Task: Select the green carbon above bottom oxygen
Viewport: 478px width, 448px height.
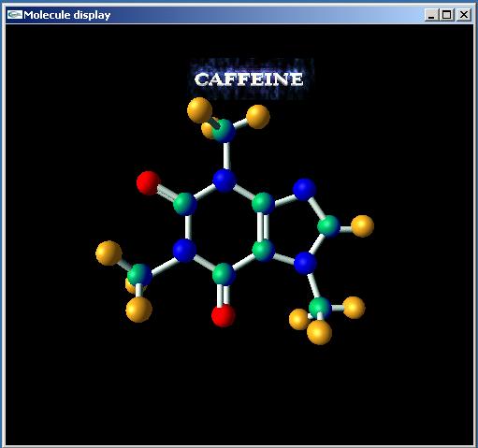Action: pos(224,274)
